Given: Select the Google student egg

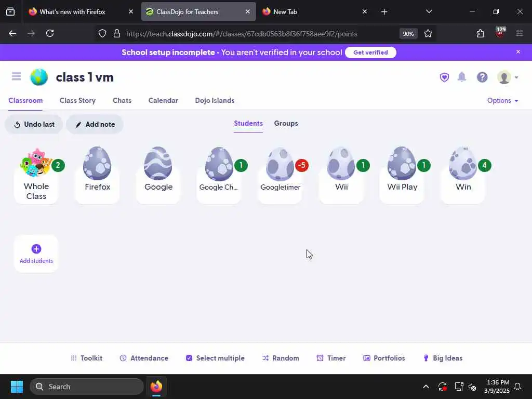Looking at the screenshot, I should click(158, 176).
